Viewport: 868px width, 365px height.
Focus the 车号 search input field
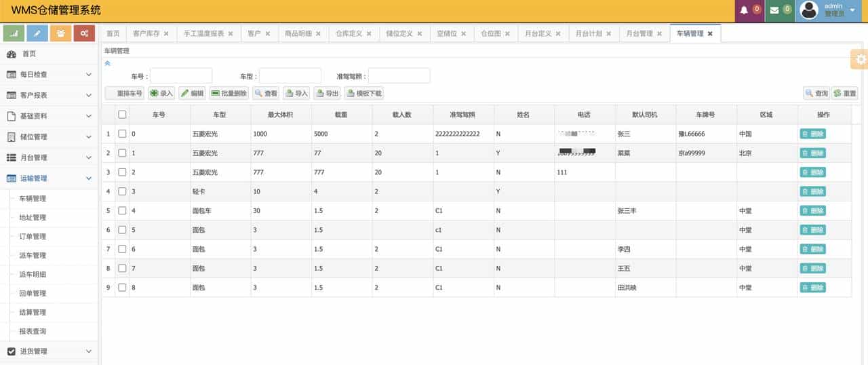[x=181, y=76]
